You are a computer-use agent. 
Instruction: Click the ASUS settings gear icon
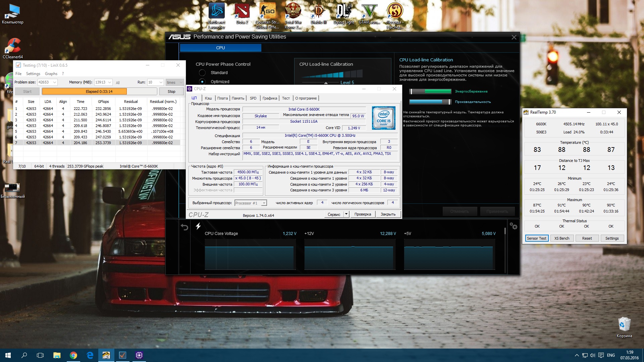[513, 226]
